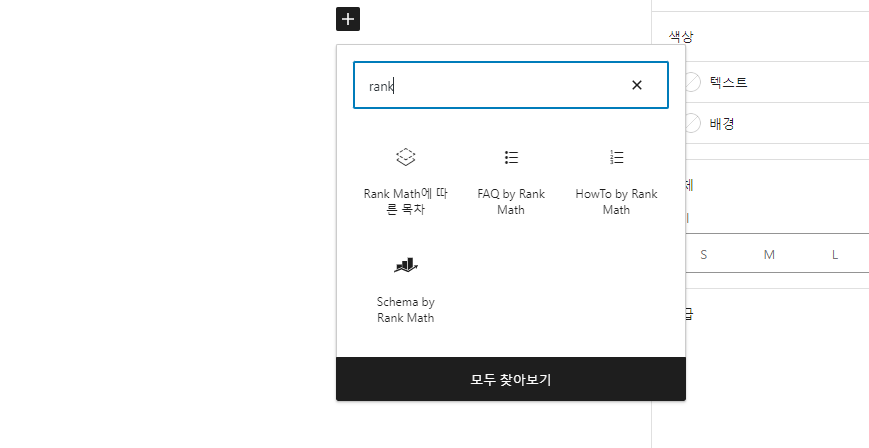The width and height of the screenshot is (869, 448).
Task: Open the 텍스트 text color picker
Action: pyautogui.click(x=776, y=82)
